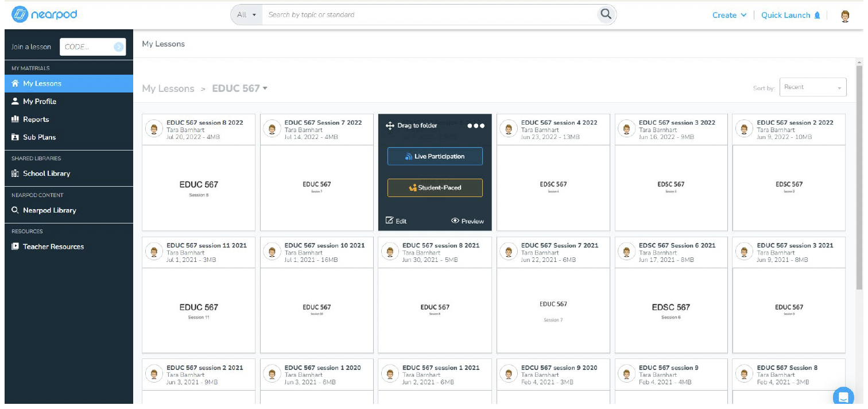Open the three-dots menu on hovered lesson
The width and height of the screenshot is (868, 409).
tap(476, 126)
